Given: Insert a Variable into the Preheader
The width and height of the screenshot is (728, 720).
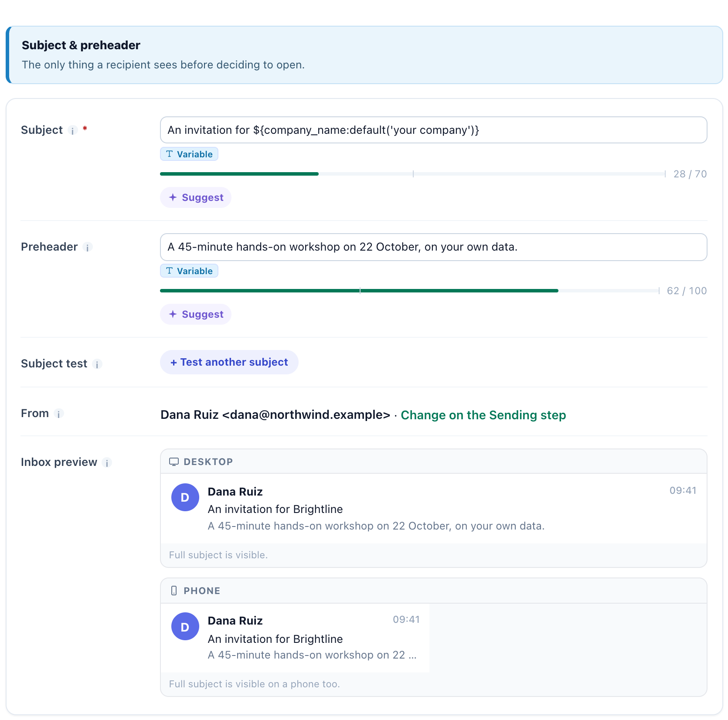Looking at the screenshot, I should click(x=189, y=271).
